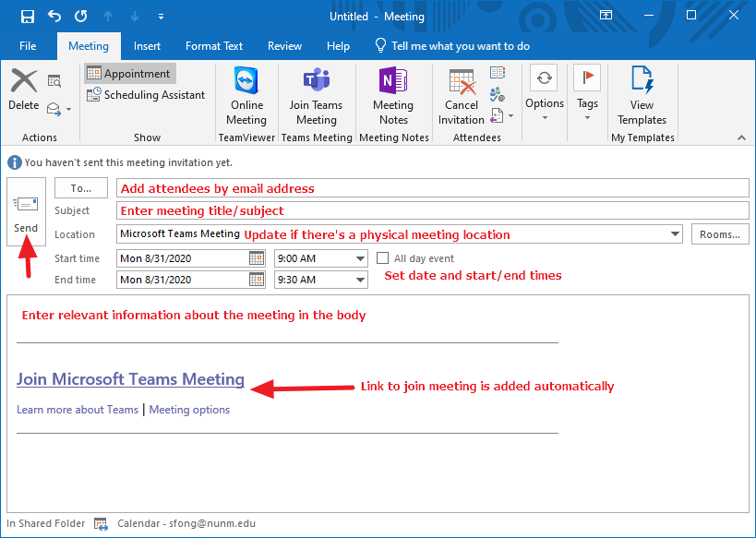Viewport: 756px width, 538px height.
Task: Open OneNote Meeting Notes
Action: pos(393,97)
